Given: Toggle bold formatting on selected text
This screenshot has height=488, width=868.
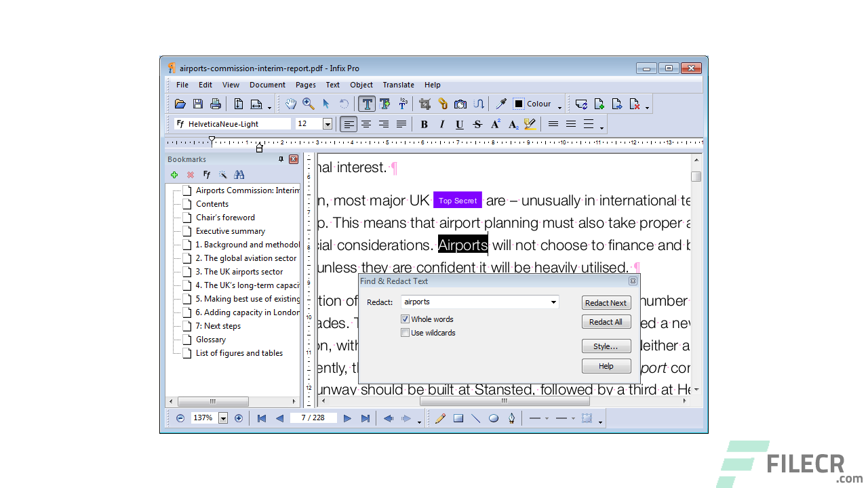Looking at the screenshot, I should tap(424, 124).
